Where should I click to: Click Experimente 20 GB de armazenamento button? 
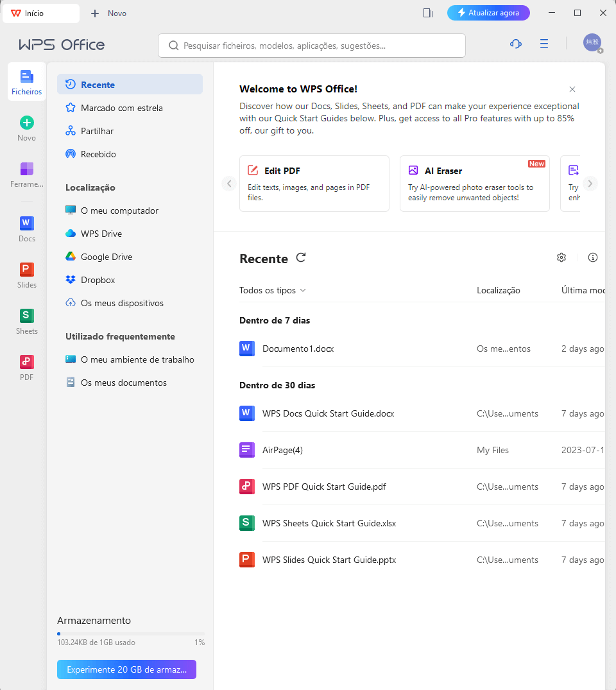(126, 669)
